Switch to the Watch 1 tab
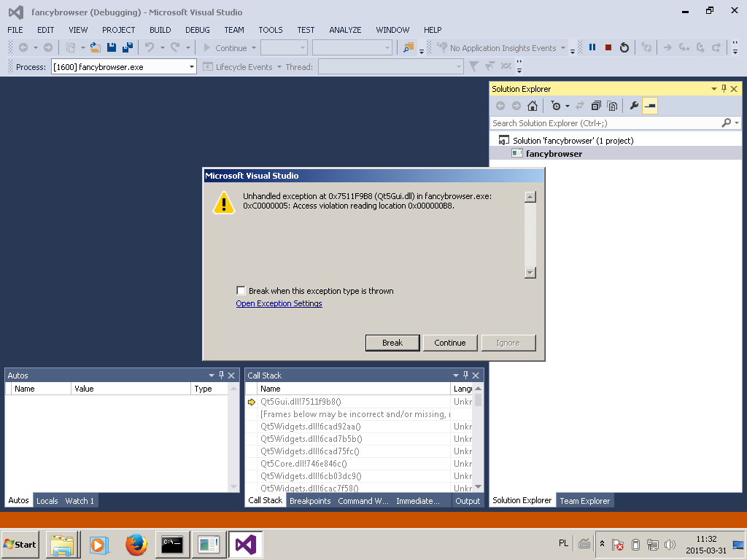Screen dimensions: 747x560 (80, 500)
